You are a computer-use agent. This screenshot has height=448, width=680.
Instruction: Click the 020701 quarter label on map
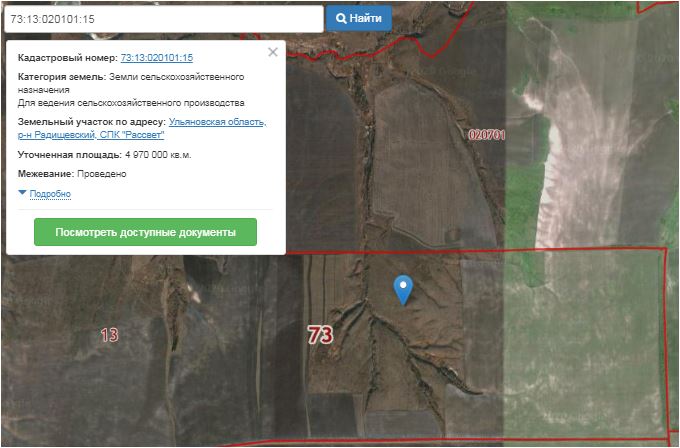(487, 135)
